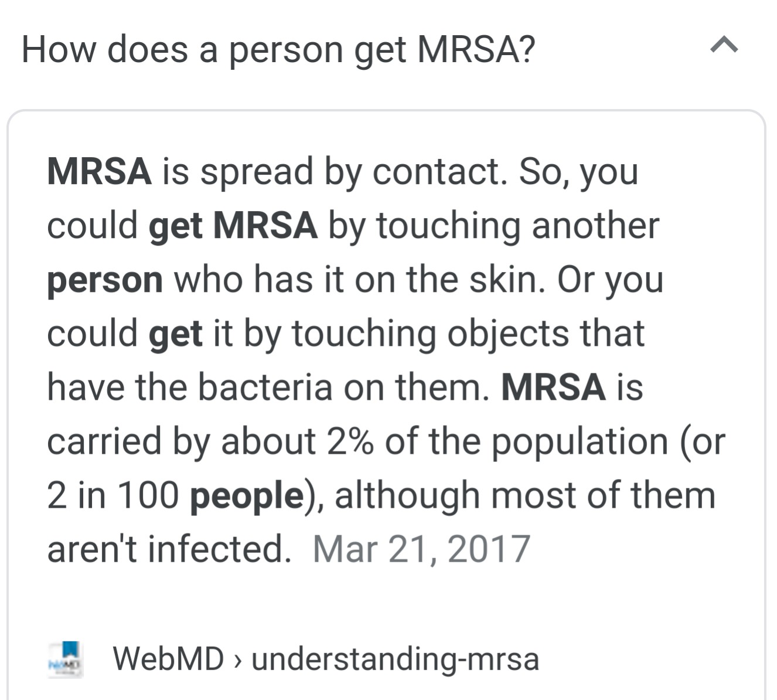Viewport: 777px width, 700px height.
Task: Click the bold word 'people' in the snippet
Action: [247, 496]
